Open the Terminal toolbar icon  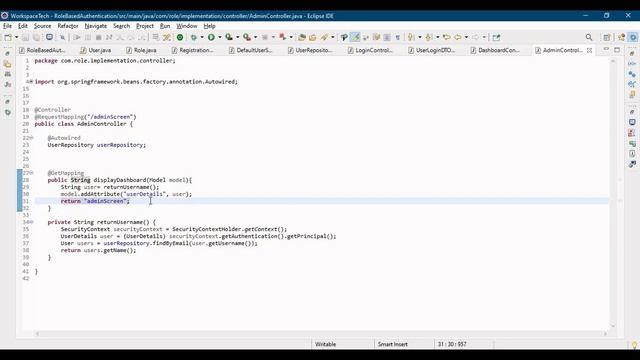tap(49, 37)
